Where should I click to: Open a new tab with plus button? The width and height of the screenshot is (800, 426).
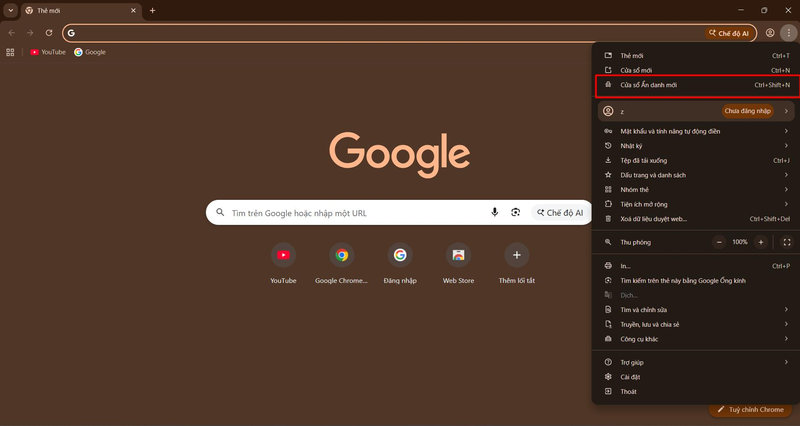point(152,10)
